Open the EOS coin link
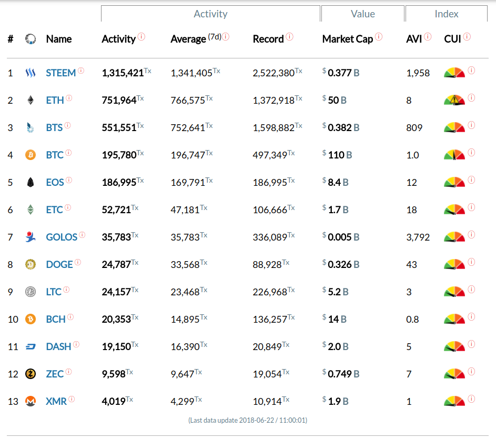This screenshot has height=448, width=496. coord(55,182)
